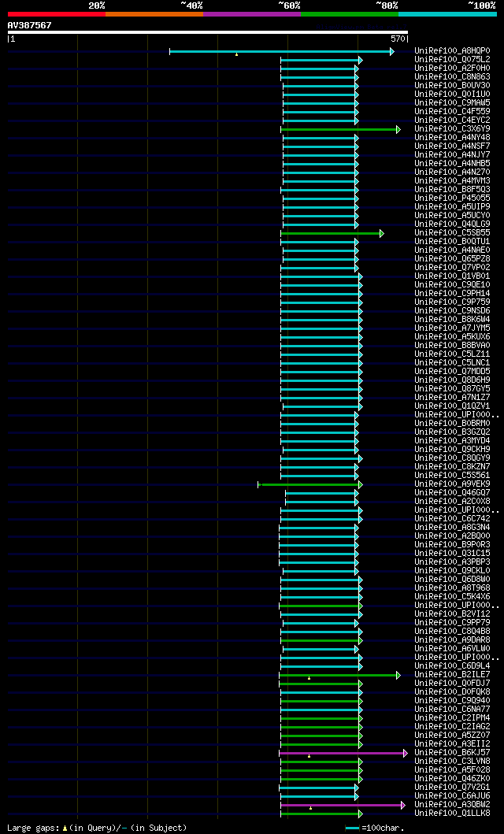
Task: Click the green alignment bar of A9DAR8
Action: [x=320, y=640]
